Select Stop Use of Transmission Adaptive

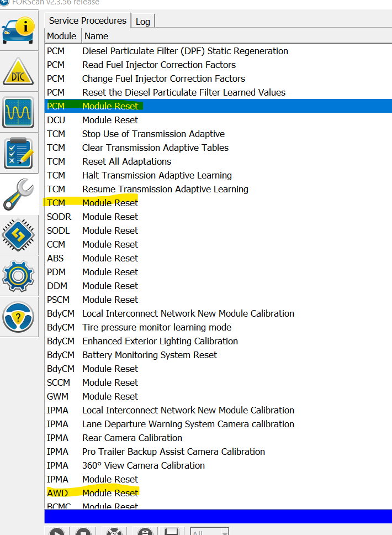pyautogui.click(x=218, y=134)
